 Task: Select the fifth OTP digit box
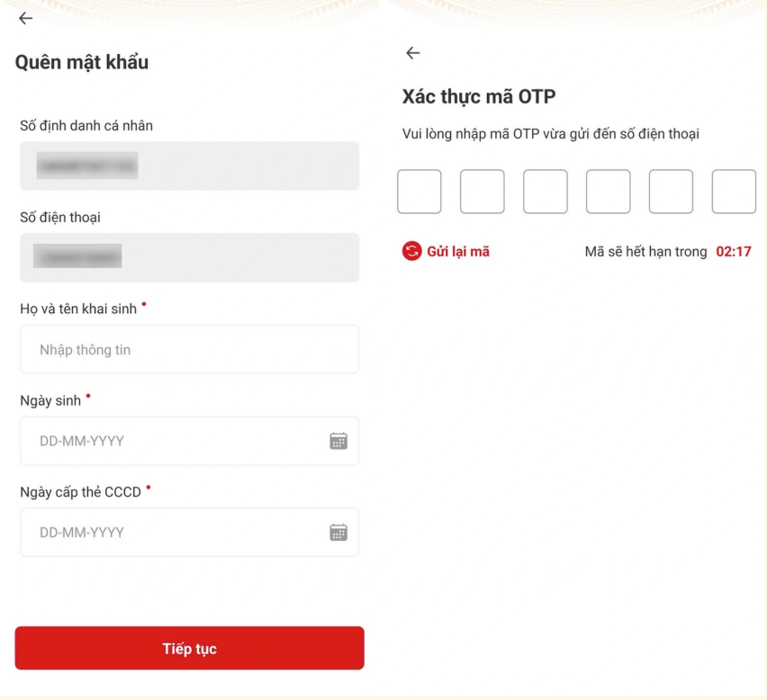click(671, 192)
